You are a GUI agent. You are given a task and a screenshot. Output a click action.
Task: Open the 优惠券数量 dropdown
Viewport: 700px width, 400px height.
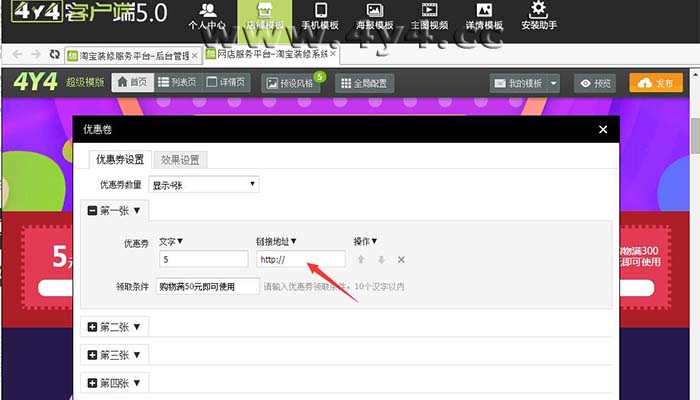coord(204,184)
